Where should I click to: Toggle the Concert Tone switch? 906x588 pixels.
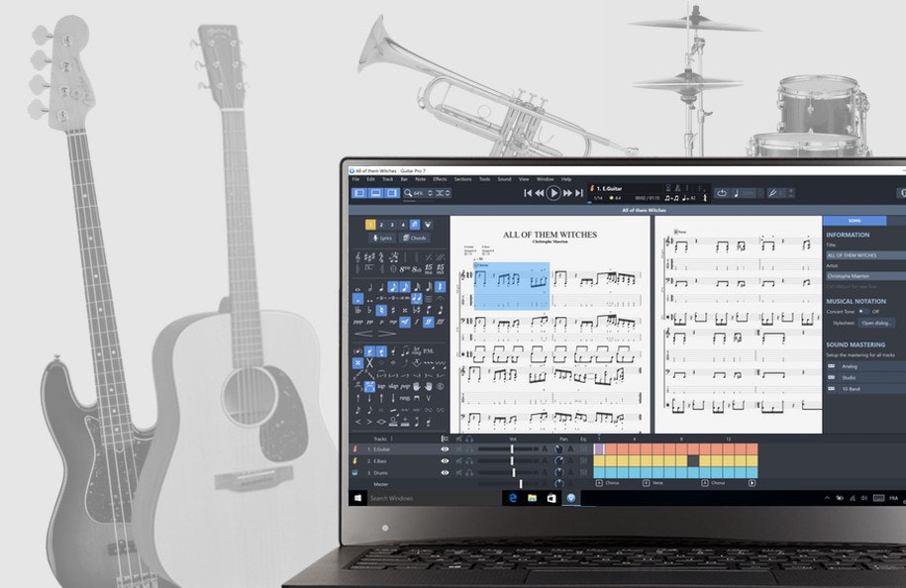pyautogui.click(x=862, y=312)
